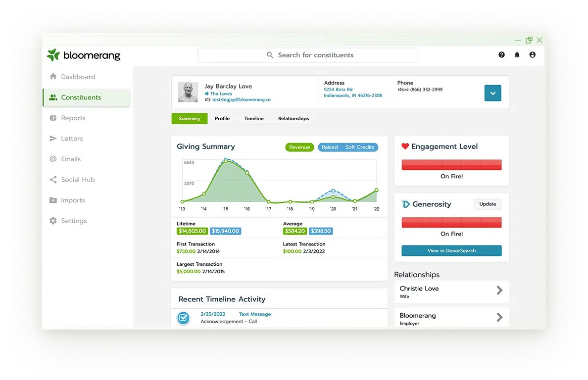Viewport: 588px width, 380px height.
Task: Click the Bloomerang logo
Action: (x=83, y=55)
